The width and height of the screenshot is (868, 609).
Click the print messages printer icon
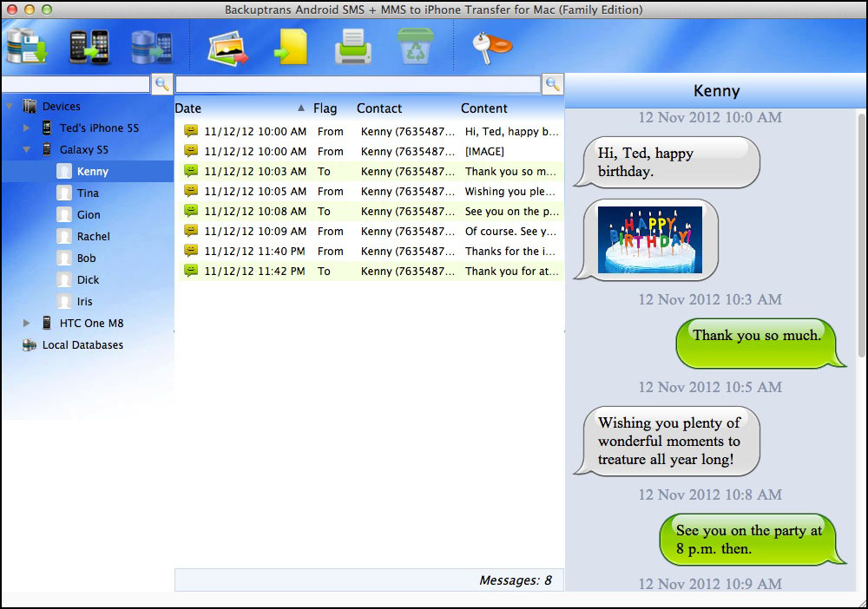click(353, 47)
